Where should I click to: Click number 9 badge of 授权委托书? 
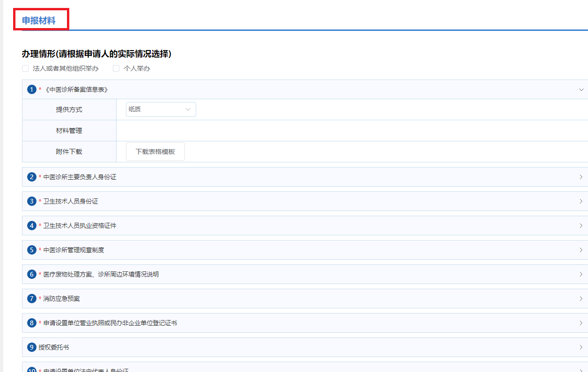coord(31,347)
